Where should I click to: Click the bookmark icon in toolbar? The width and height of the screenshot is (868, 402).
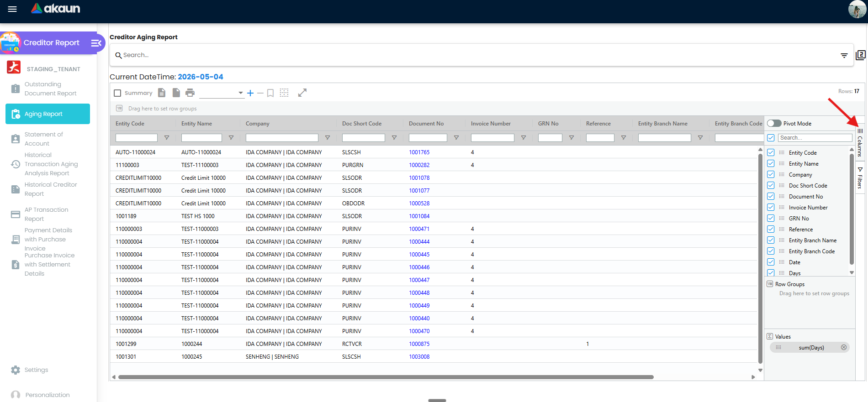click(x=270, y=93)
